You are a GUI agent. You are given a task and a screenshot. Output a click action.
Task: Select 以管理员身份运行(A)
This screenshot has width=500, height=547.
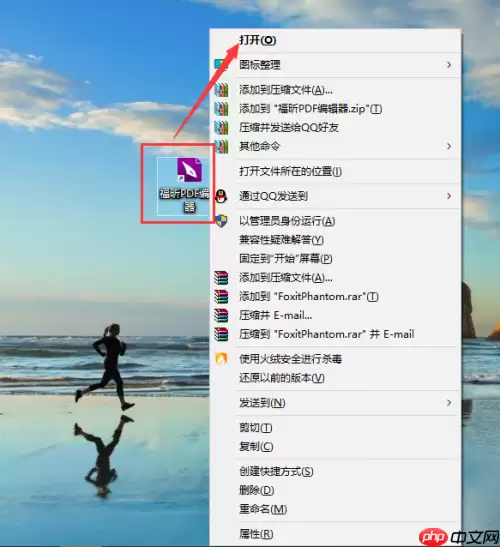click(287, 221)
